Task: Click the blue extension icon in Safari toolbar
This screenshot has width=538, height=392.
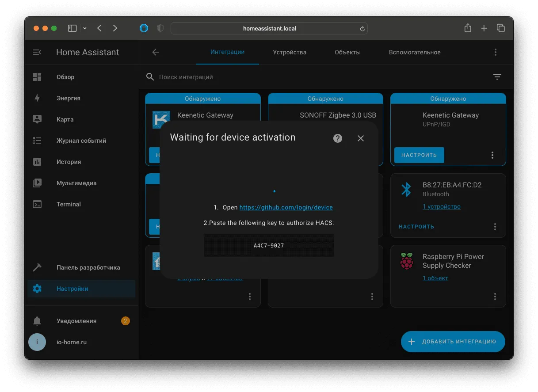Action: pos(144,28)
